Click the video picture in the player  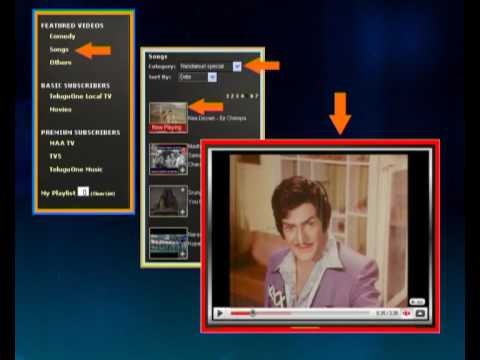tap(318, 231)
